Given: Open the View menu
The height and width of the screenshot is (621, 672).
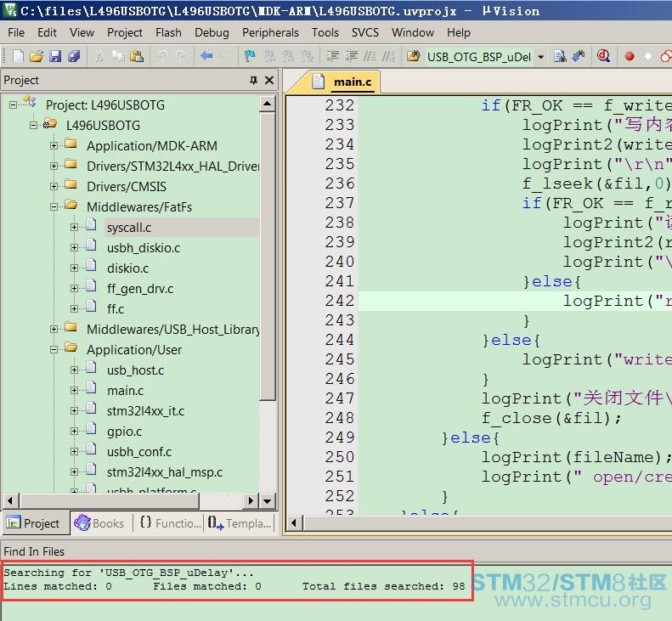Looking at the screenshot, I should [82, 32].
